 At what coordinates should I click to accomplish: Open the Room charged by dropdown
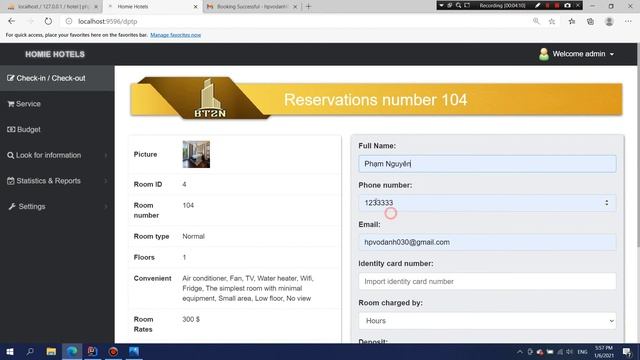tap(487, 321)
